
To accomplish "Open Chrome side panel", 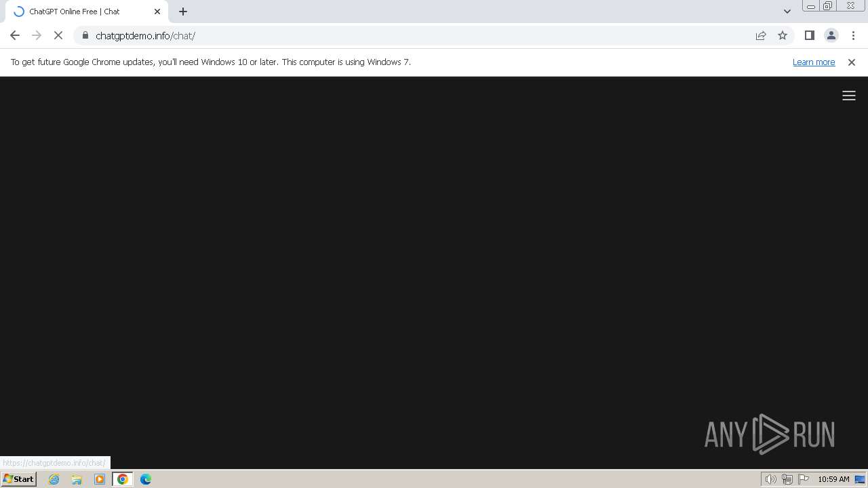I will pyautogui.click(x=809, y=35).
